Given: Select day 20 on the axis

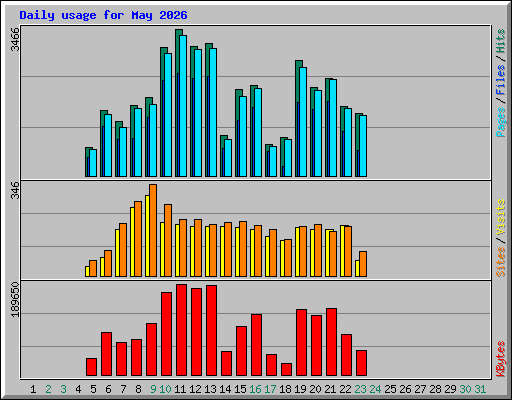Looking at the screenshot, I should [x=315, y=389].
